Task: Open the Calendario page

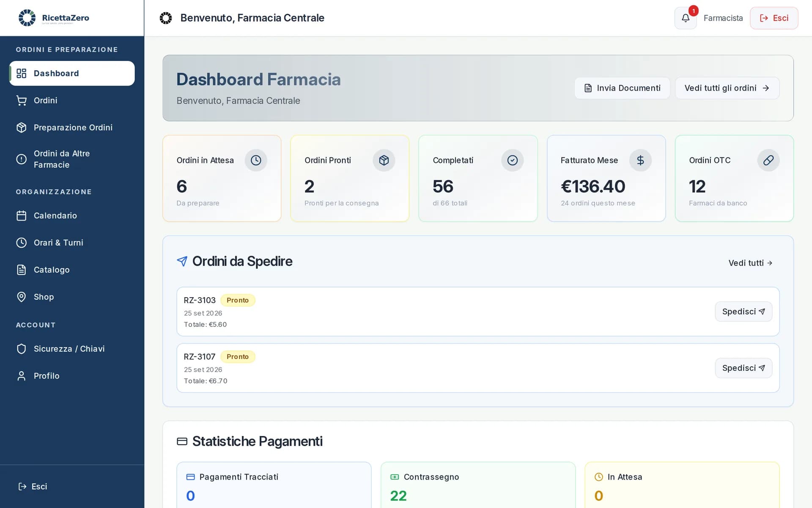Action: pos(72,215)
